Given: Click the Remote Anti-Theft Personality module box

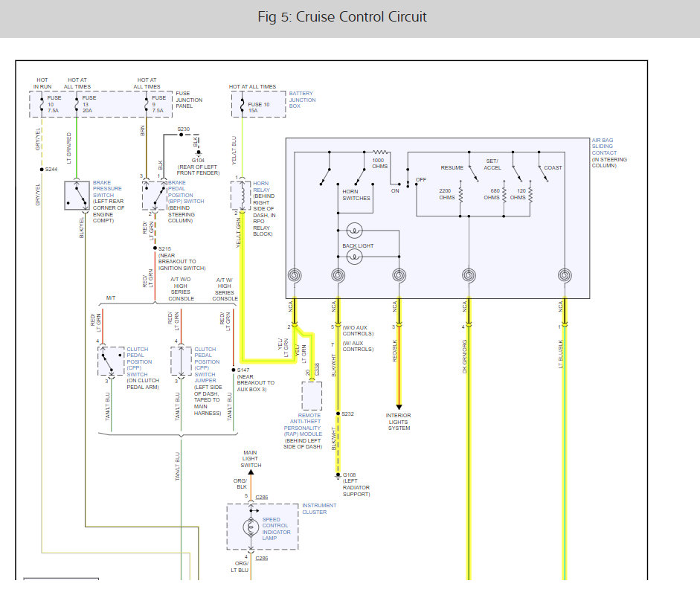Looking at the screenshot, I should [x=312, y=396].
